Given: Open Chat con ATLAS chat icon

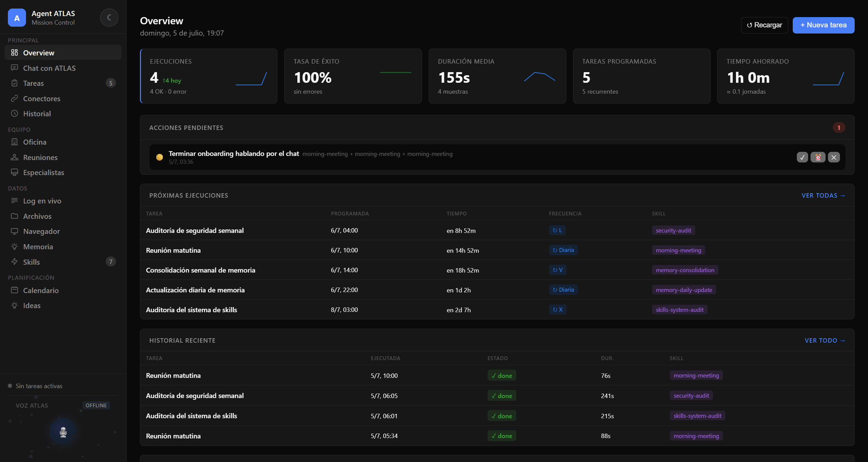Looking at the screenshot, I should point(14,68).
